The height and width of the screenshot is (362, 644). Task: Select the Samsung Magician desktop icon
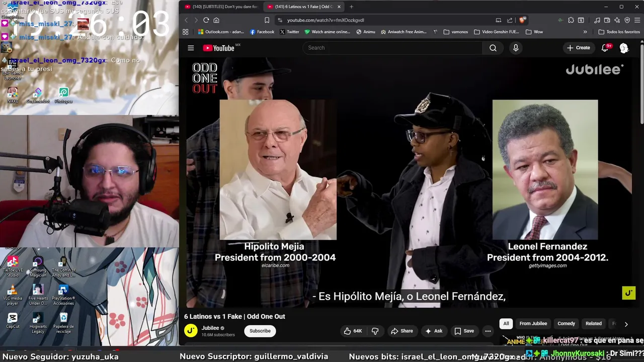click(38, 266)
